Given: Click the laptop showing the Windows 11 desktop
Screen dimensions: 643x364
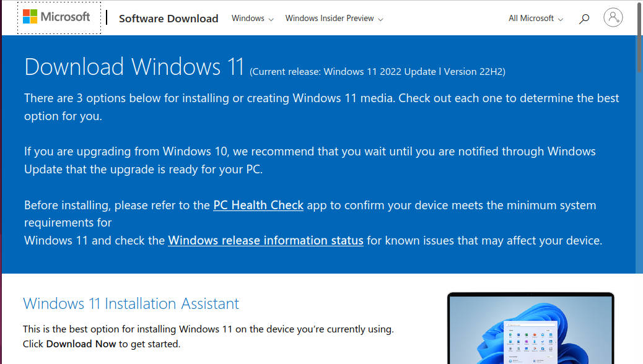Looking at the screenshot, I should point(531,328).
